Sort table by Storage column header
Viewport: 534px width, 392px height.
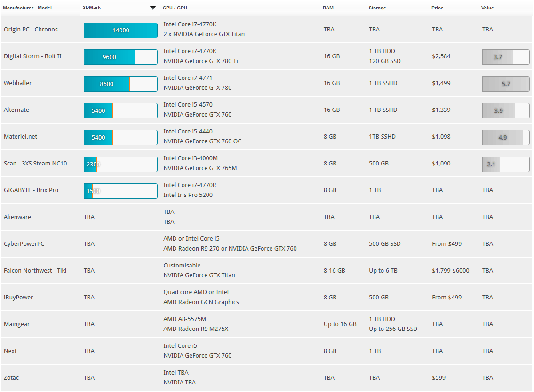point(377,8)
